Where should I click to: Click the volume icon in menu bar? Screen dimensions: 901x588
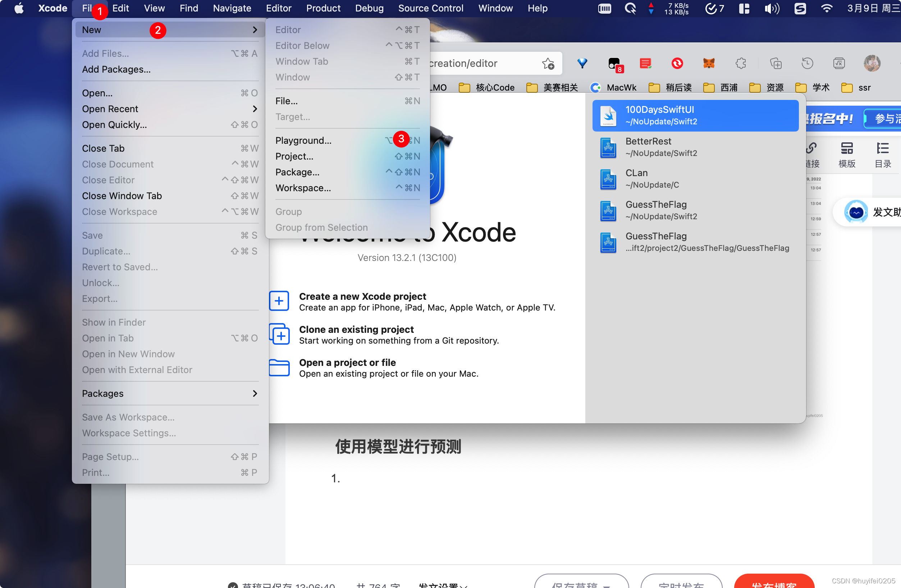point(772,8)
